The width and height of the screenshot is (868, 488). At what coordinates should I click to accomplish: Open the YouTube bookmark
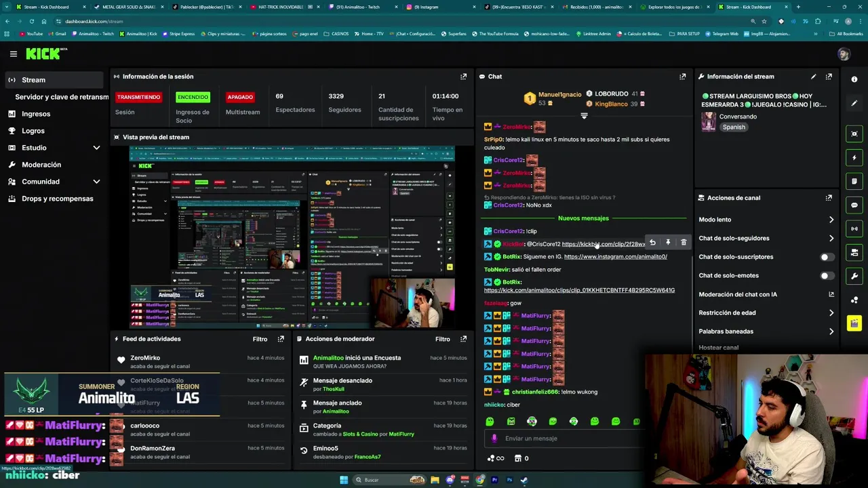tap(31, 34)
